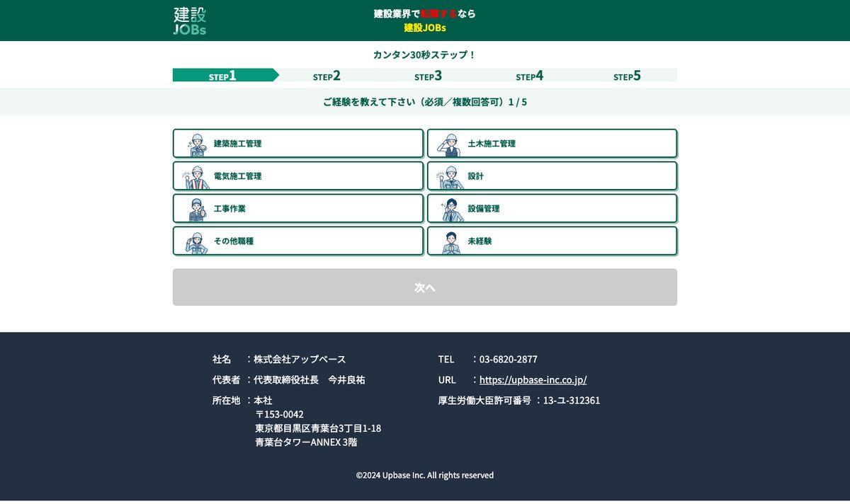Click the postal code 〒153-0042
The image size is (850, 504).
279,415
